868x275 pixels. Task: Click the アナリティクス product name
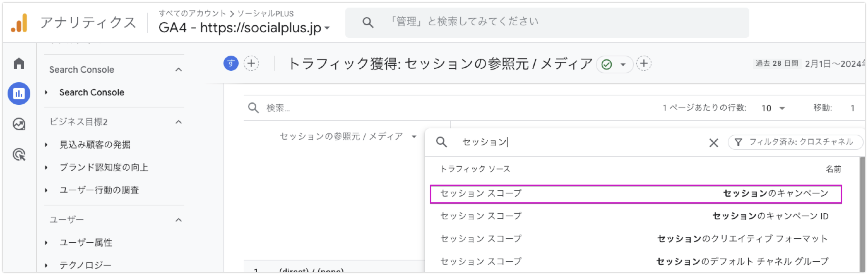pos(88,23)
